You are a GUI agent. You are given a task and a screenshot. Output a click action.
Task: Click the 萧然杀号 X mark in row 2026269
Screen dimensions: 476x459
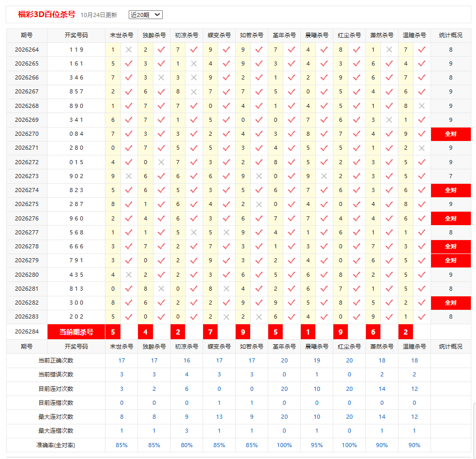coord(389,120)
